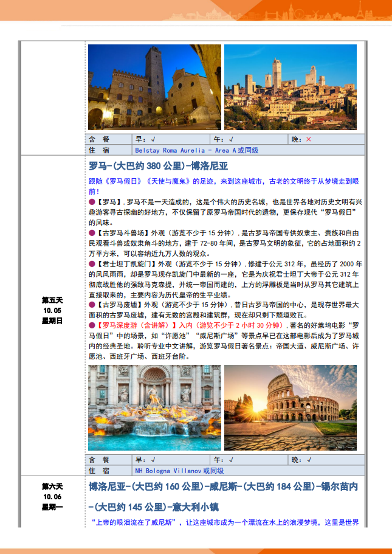
Task: Click 住宿 label beside NH Bologna hotel
Action: (99, 471)
